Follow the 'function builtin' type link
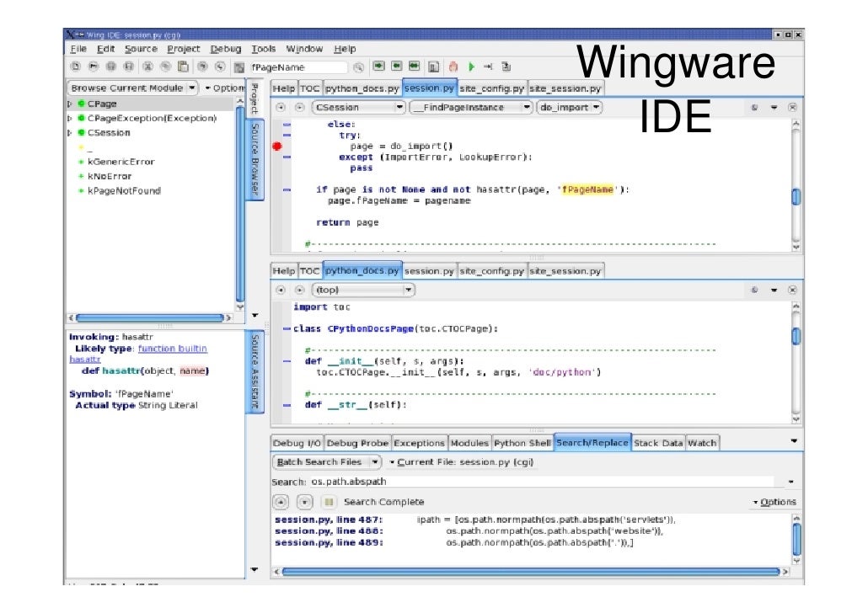Viewport: 868px width, 613px height. coord(173,349)
